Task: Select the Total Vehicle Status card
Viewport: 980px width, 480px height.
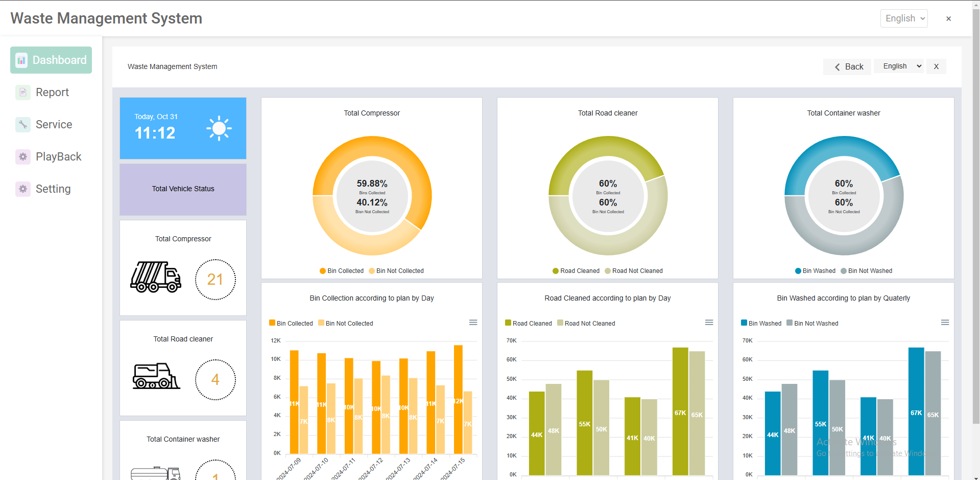Action: (183, 189)
